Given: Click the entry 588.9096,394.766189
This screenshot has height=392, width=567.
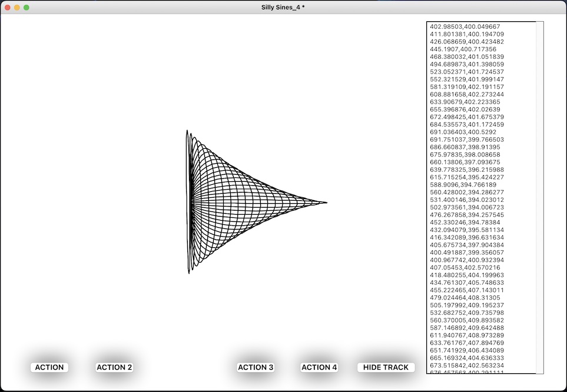Looking at the screenshot, I should (x=463, y=185).
